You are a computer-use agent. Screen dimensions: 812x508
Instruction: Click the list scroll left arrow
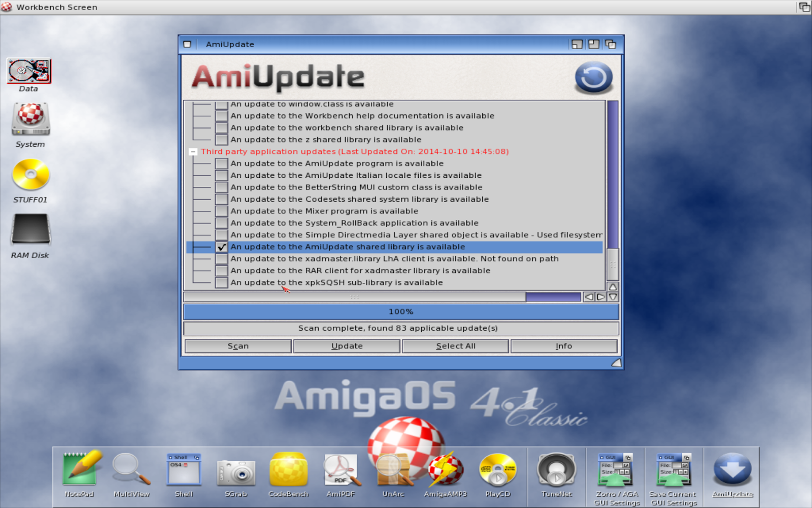click(589, 297)
